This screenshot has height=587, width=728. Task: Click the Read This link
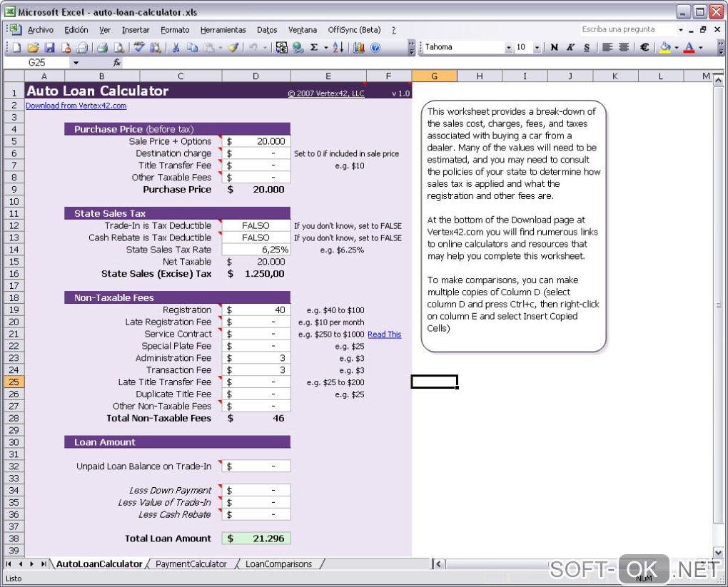click(385, 334)
